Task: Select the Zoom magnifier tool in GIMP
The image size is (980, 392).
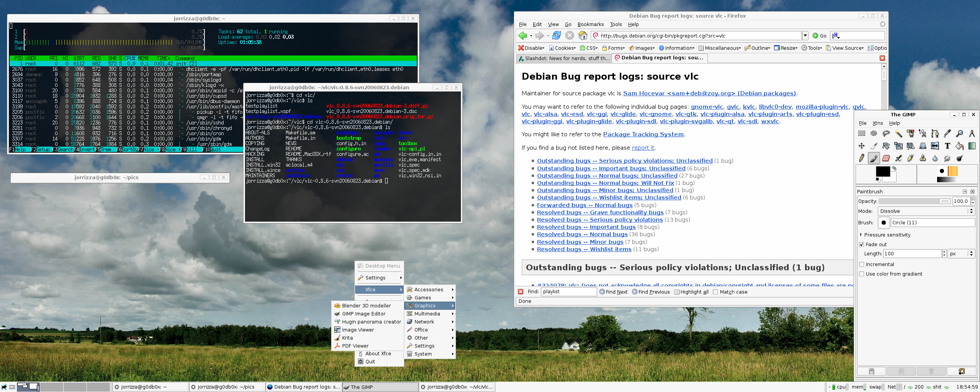Action: pyautogui.click(x=960, y=134)
